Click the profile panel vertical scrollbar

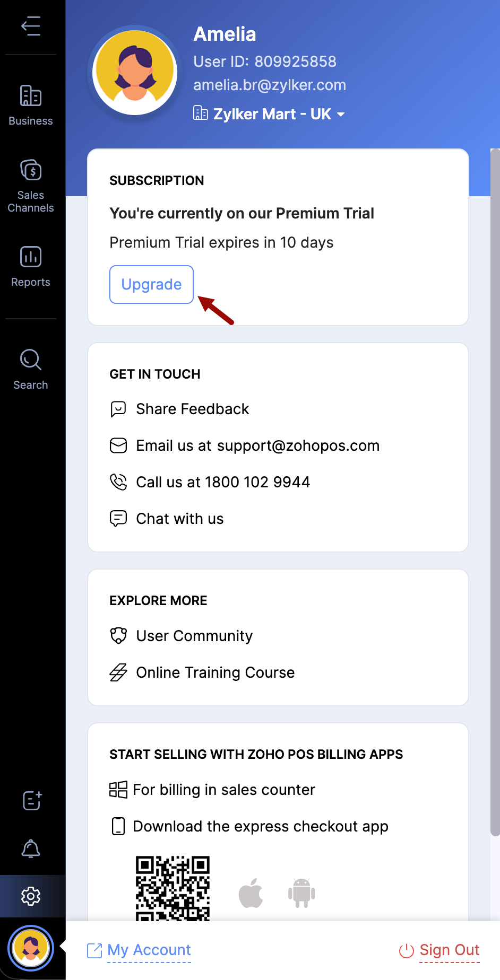(495, 492)
